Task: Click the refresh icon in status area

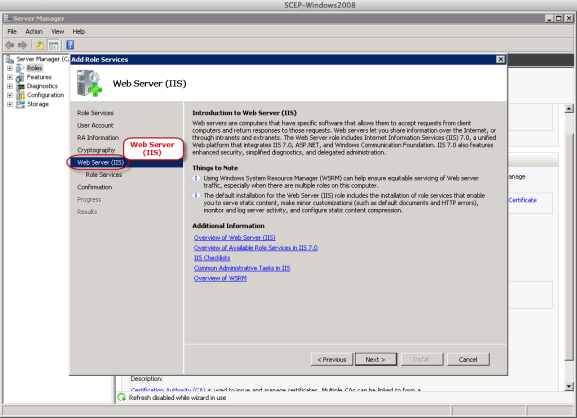Action: [121, 397]
